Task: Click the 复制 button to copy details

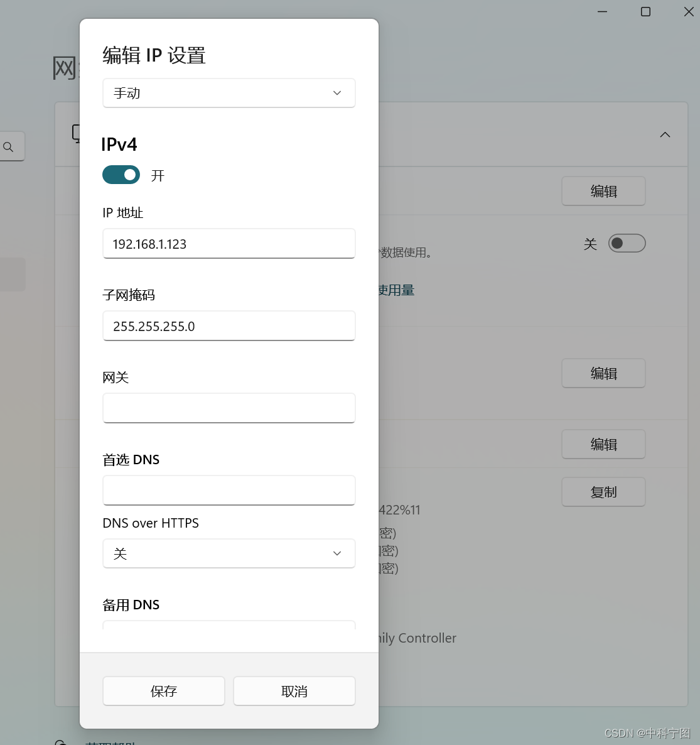Action: 603,492
